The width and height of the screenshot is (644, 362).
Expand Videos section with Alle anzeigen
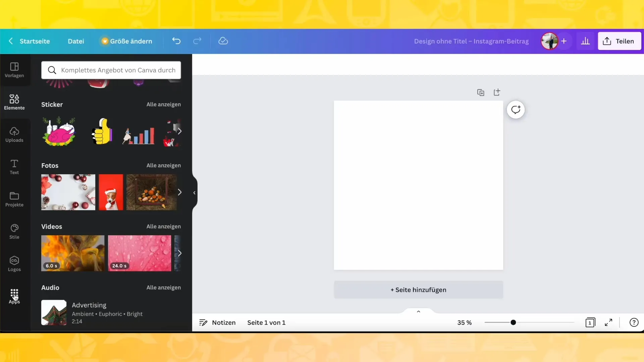[x=164, y=226]
